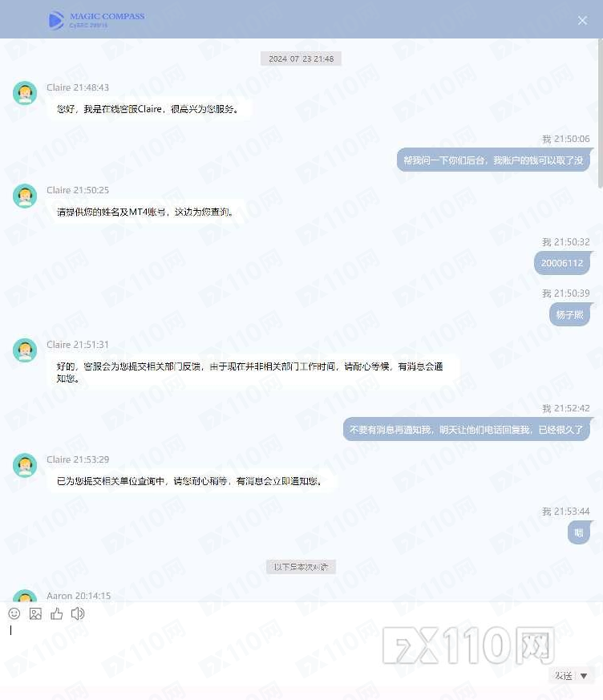Click the 2024-07-23 21:48 date label
The image size is (603, 700).
point(301,59)
